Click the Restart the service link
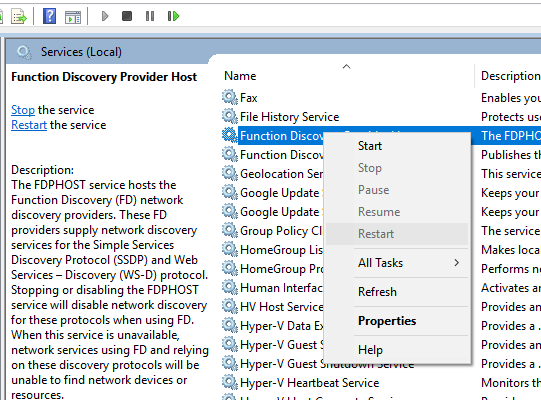The image size is (541, 400). [x=29, y=125]
